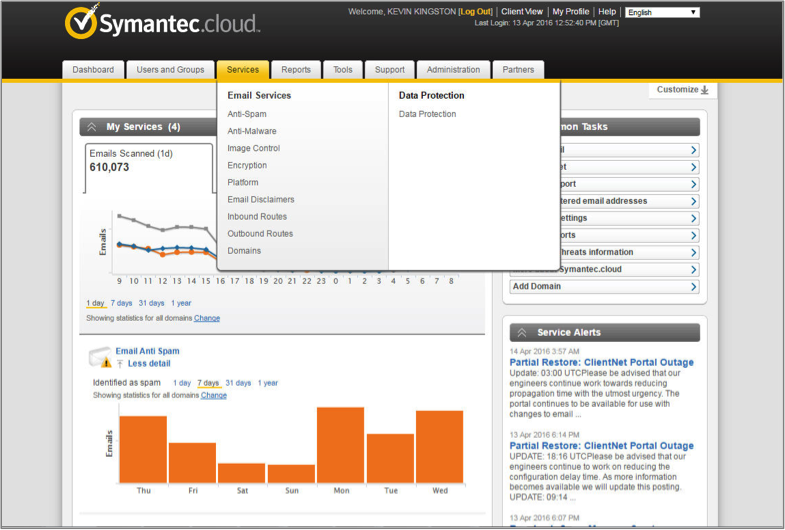Click arrow on Symantec.cloud task row
The width and height of the screenshot is (785, 530).
693,270
